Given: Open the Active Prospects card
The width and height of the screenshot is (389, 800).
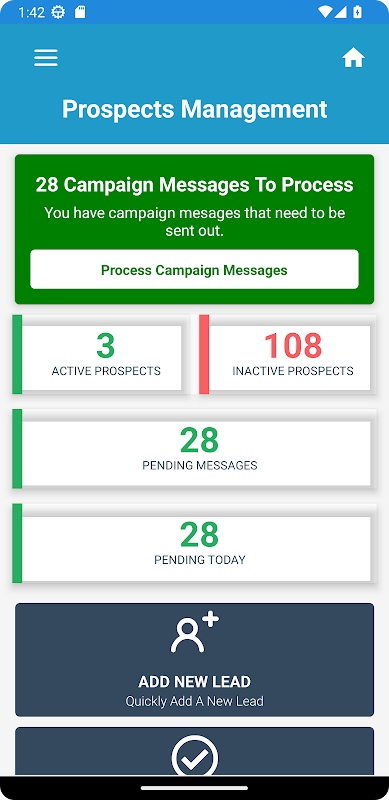Looking at the screenshot, I should (x=101, y=355).
